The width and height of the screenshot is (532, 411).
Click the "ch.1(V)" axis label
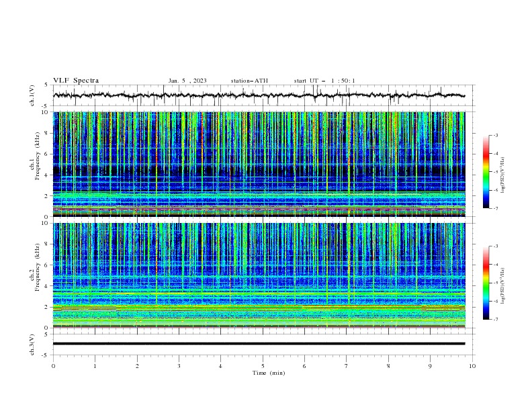pos(32,95)
